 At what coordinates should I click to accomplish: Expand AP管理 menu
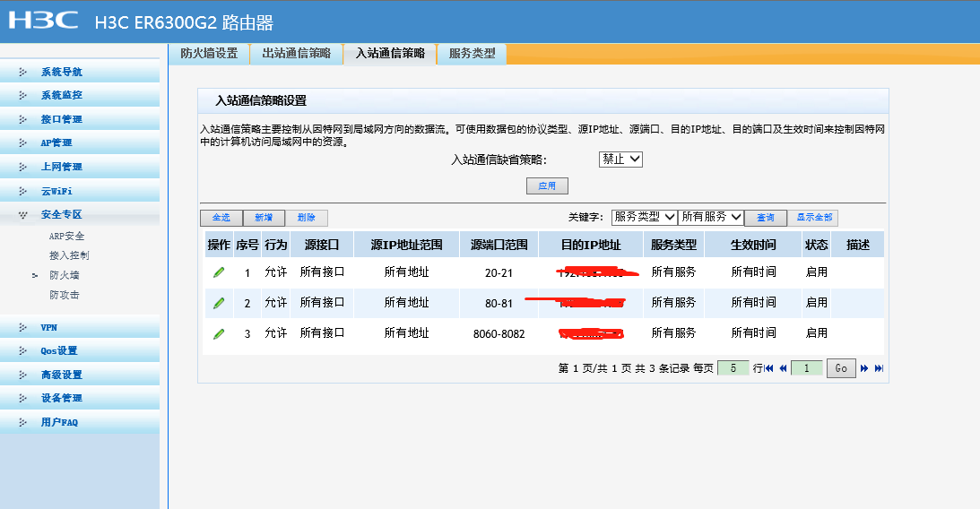[80, 143]
